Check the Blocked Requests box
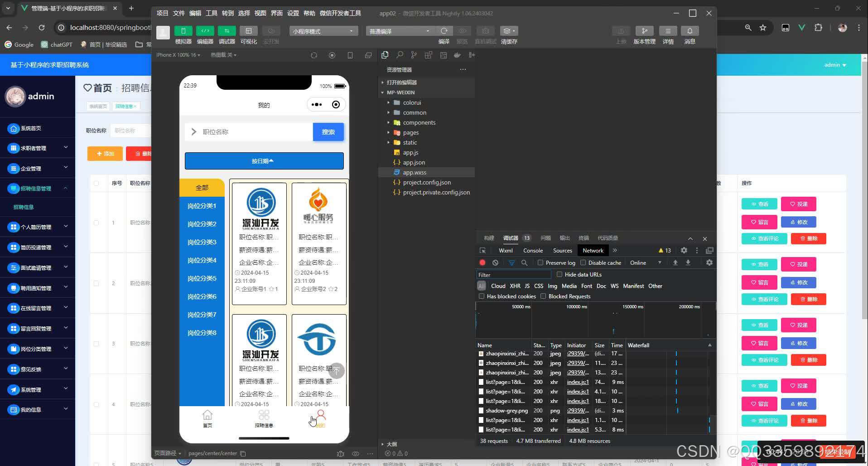The image size is (868, 466). [543, 296]
